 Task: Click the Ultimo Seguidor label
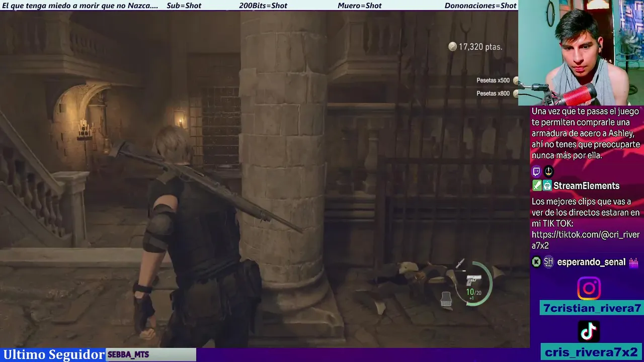pos(53,354)
